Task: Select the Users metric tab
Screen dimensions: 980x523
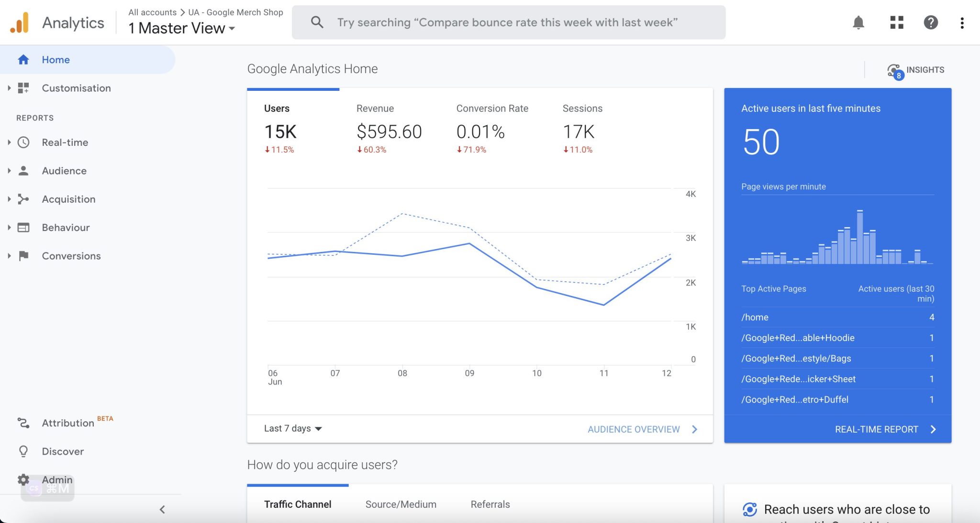Action: coord(293,129)
